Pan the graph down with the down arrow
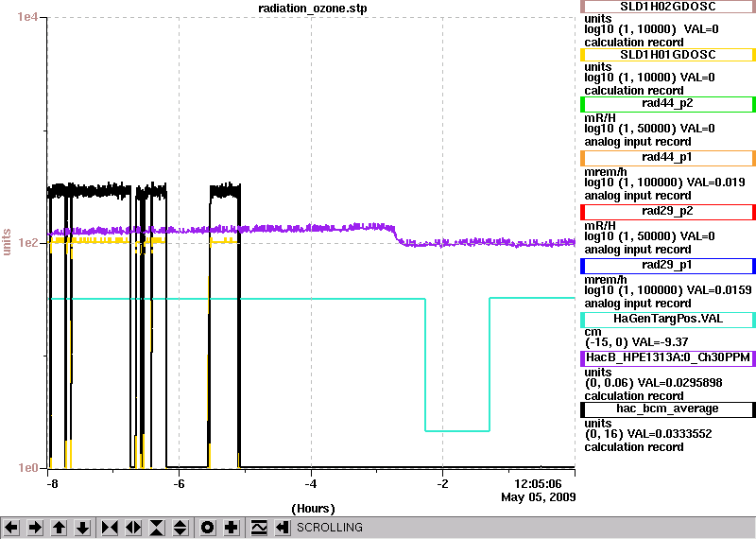Screen dimensions: 756x539 (82, 528)
